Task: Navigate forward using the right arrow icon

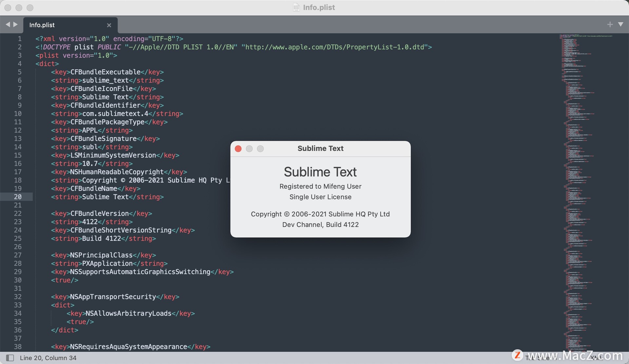Action: pyautogui.click(x=16, y=24)
